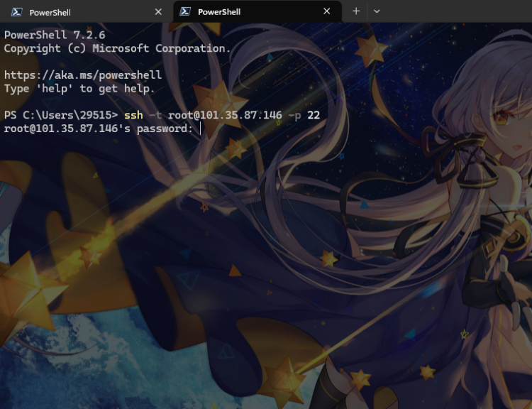The height and width of the screenshot is (409, 532).
Task: Click 'root@101.35.87.146' in the ssh command
Action: point(225,115)
